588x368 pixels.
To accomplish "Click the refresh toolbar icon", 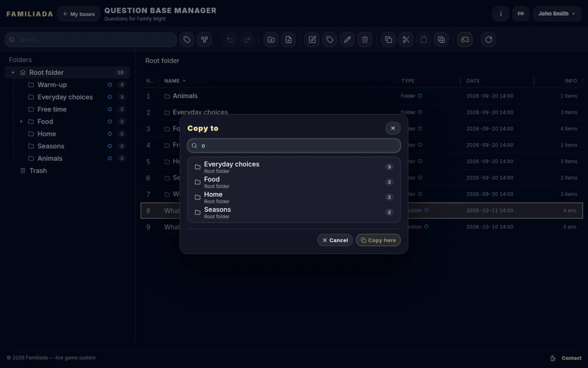I will tap(488, 40).
